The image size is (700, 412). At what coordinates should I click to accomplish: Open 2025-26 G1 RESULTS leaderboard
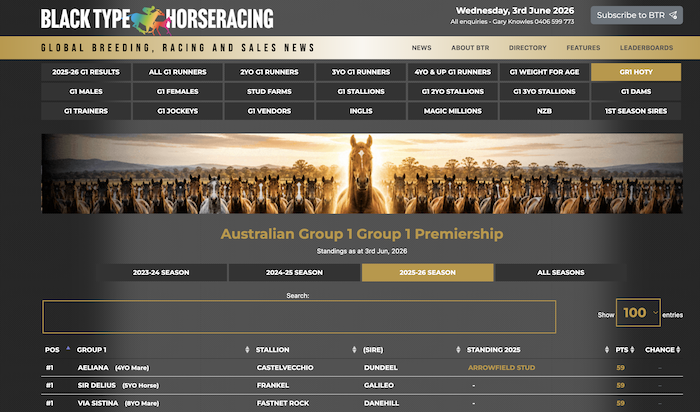point(86,72)
